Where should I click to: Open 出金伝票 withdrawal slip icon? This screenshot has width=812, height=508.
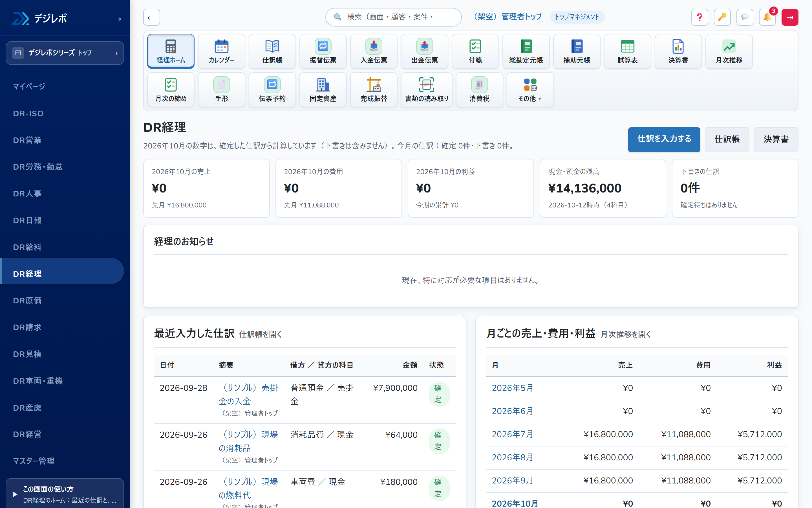(424, 51)
